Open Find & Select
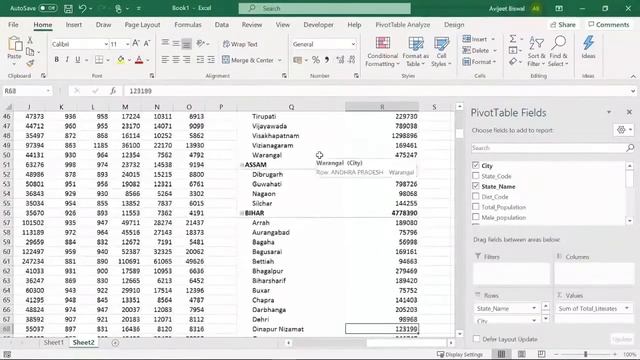 tap(558, 52)
